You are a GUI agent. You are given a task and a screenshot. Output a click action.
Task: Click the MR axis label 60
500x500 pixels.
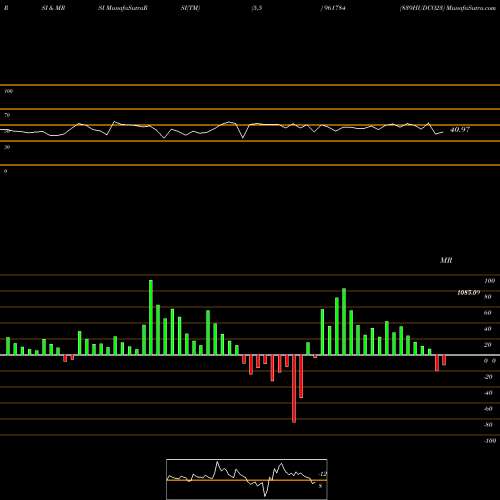pos(488,313)
